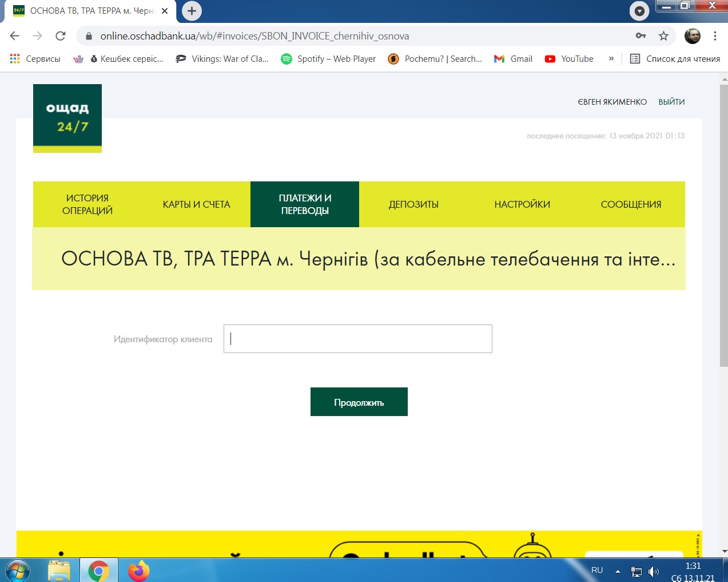Expand hidden bookmarks chevron

611,59
